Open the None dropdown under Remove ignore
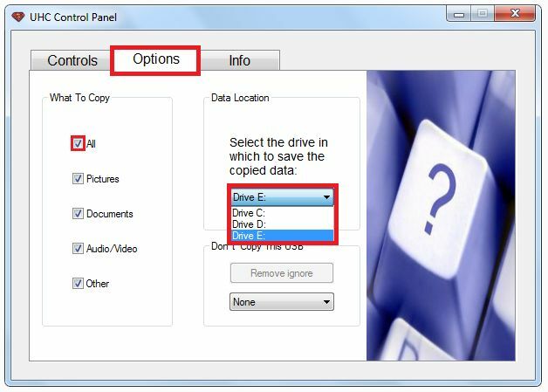The height and width of the screenshot is (392, 548). (282, 302)
